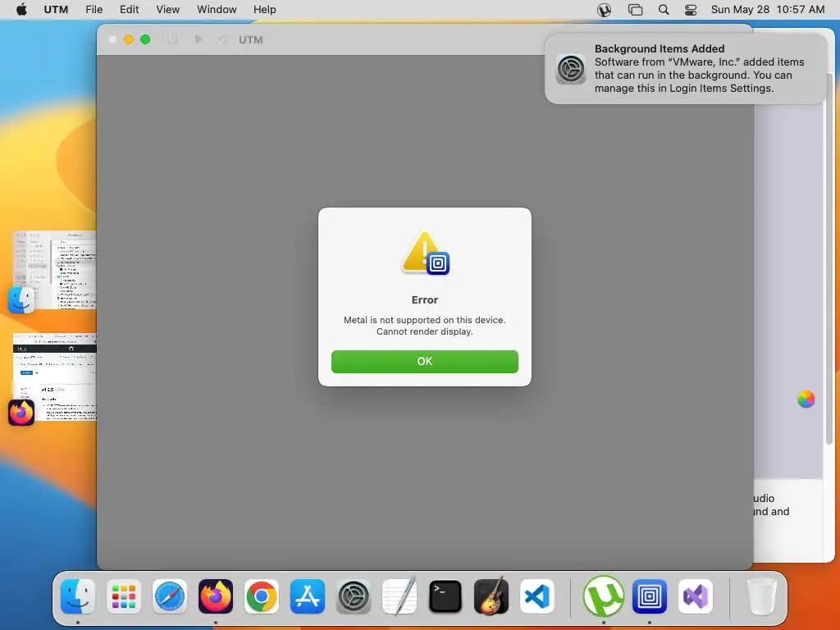Click the play button in UTM toolbar
Viewport: 840px width, 630px height.
click(x=199, y=39)
